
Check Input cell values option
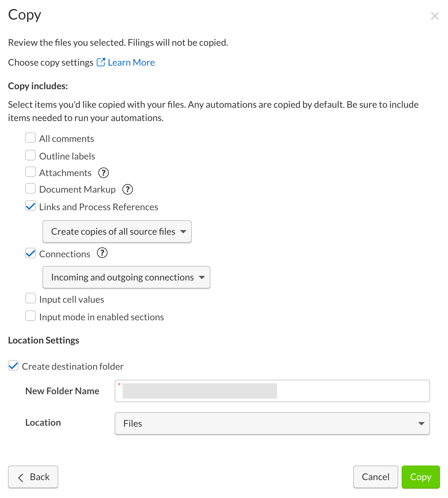[x=30, y=298]
